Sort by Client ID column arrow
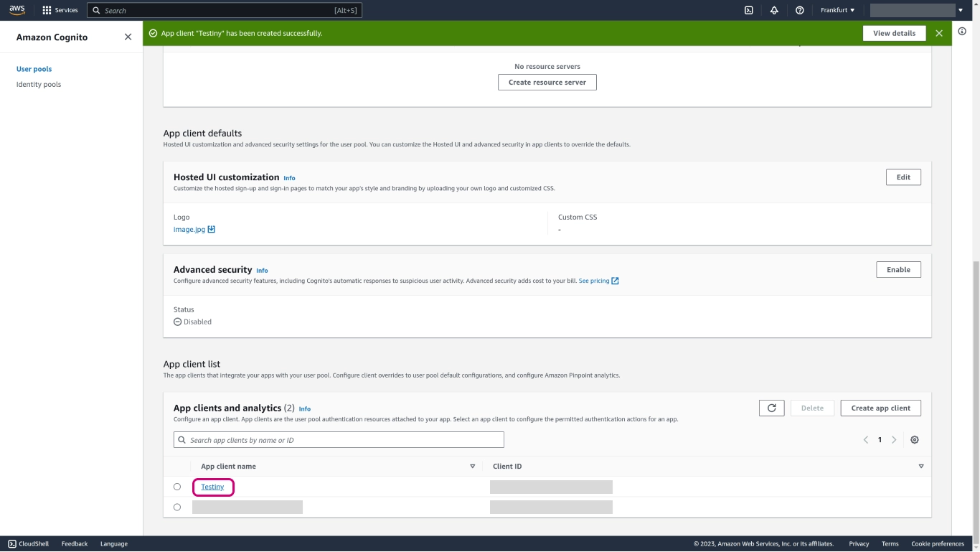980x552 pixels. tap(920, 467)
